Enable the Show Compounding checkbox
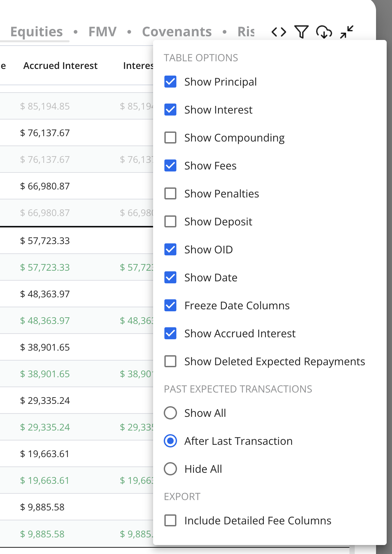392x554 pixels. pyautogui.click(x=170, y=138)
